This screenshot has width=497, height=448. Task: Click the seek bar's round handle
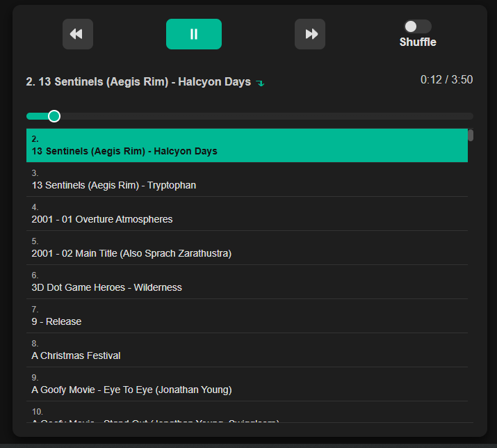(54, 116)
